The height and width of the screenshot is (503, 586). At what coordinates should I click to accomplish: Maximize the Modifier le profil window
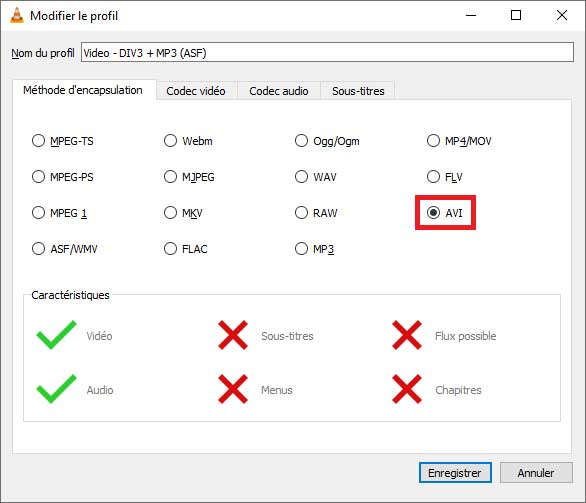coord(516,15)
